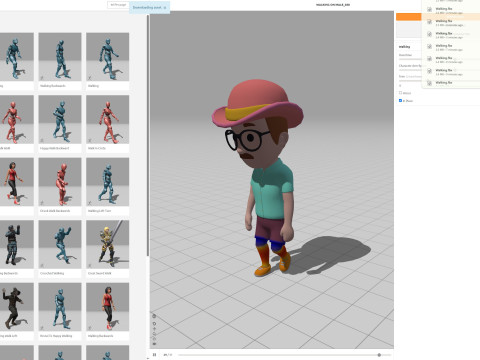Adjust the Character Arm-Space slider
Screen dimensions: 480x360
point(410,70)
